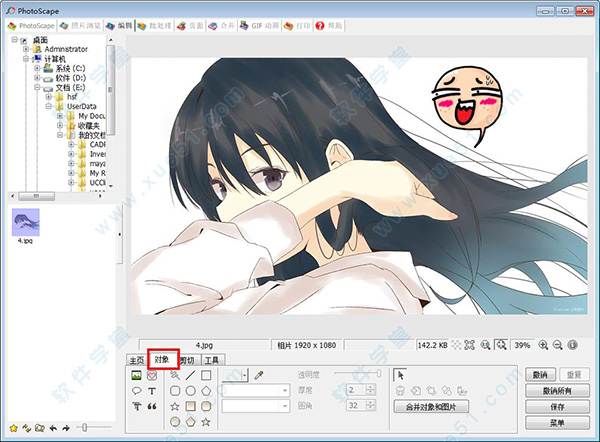Viewport: 600px width, 442px height.
Task: Choose the freehand scribble drawing tool
Action: pyautogui.click(x=175, y=375)
